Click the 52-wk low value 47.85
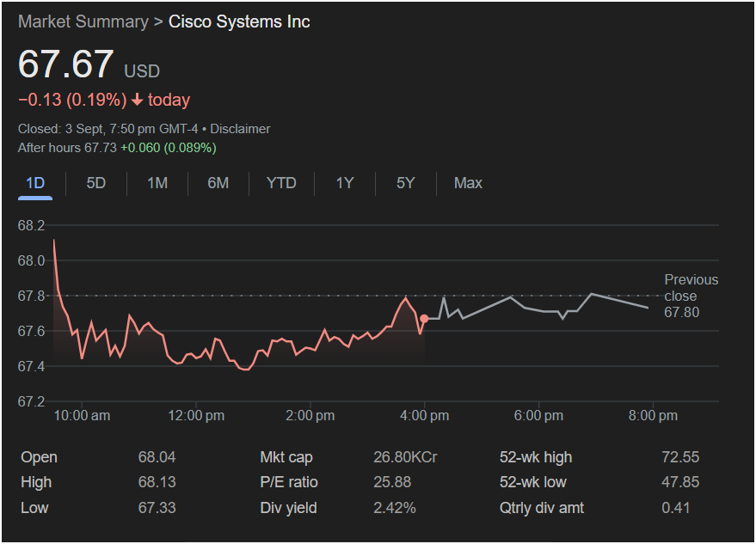This screenshot has width=756, height=544. [x=680, y=482]
